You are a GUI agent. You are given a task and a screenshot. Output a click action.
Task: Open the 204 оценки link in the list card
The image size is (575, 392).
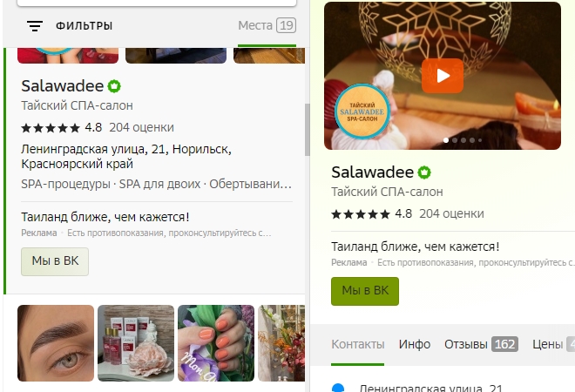pyautogui.click(x=141, y=127)
